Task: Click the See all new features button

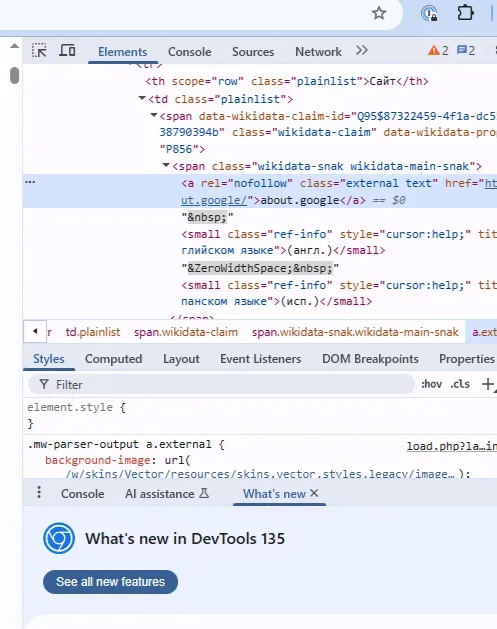Action: [x=110, y=582]
